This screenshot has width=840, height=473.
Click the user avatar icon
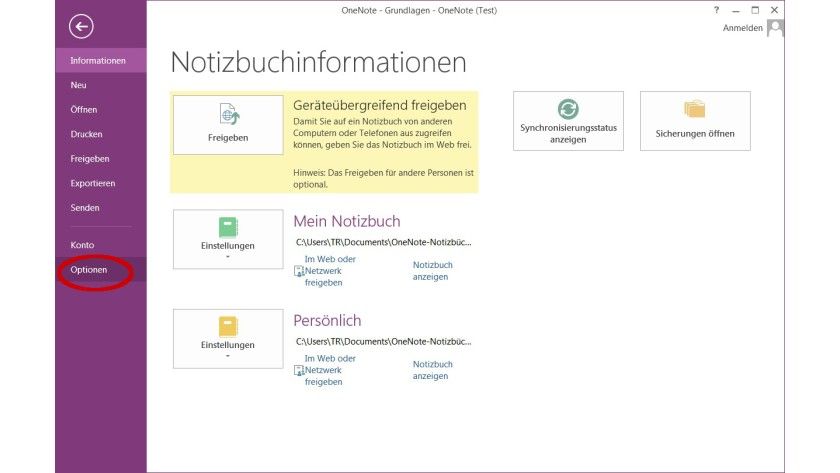click(x=775, y=28)
